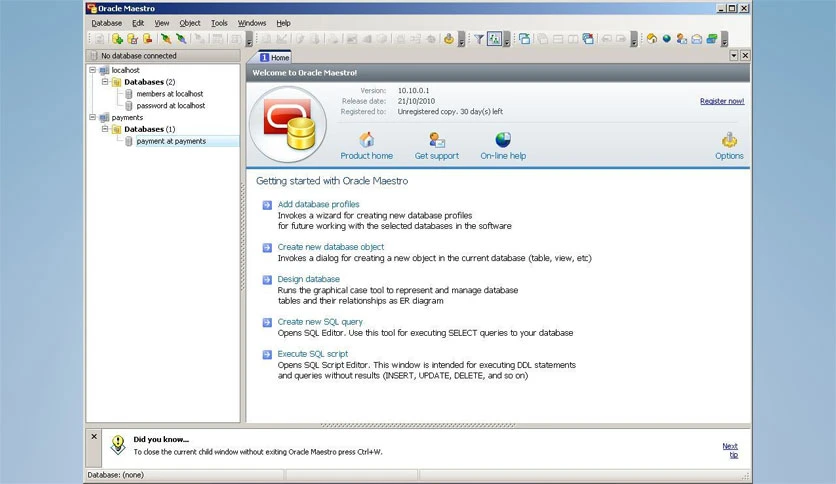The height and width of the screenshot is (484, 836).
Task: Click the arrow icon beside Design database
Action: (267, 279)
